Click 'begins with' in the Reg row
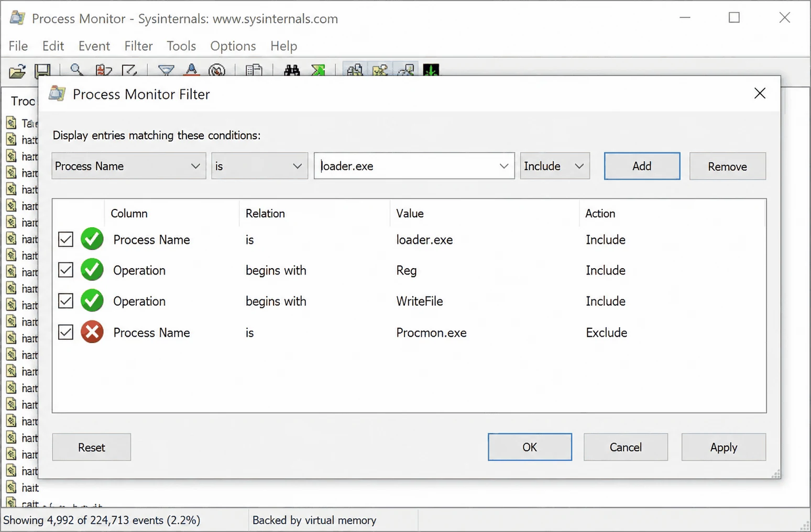Screen dimensions: 811x532 point(276,271)
